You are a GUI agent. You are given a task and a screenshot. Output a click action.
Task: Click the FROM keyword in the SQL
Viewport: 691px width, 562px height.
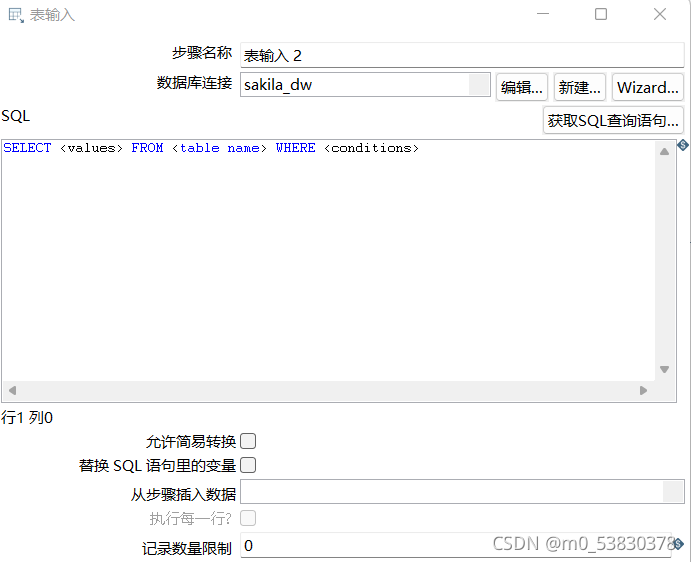[x=147, y=148]
